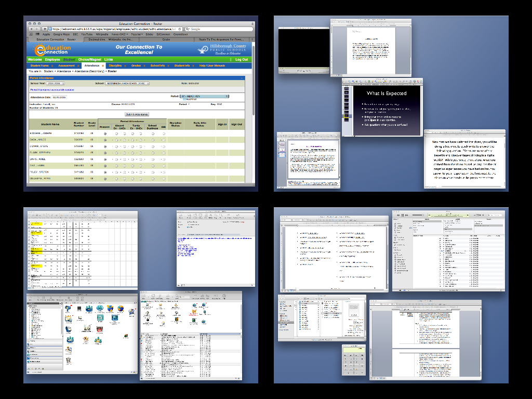532x399 pixels.
Task: Open the Links menu item
Action: point(109,60)
